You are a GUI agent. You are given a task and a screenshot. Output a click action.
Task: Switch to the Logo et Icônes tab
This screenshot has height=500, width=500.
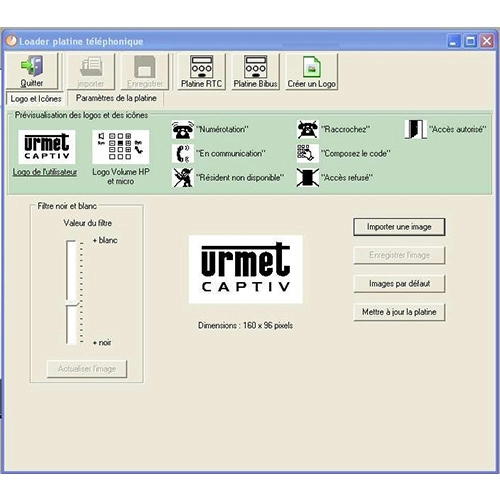(x=35, y=99)
